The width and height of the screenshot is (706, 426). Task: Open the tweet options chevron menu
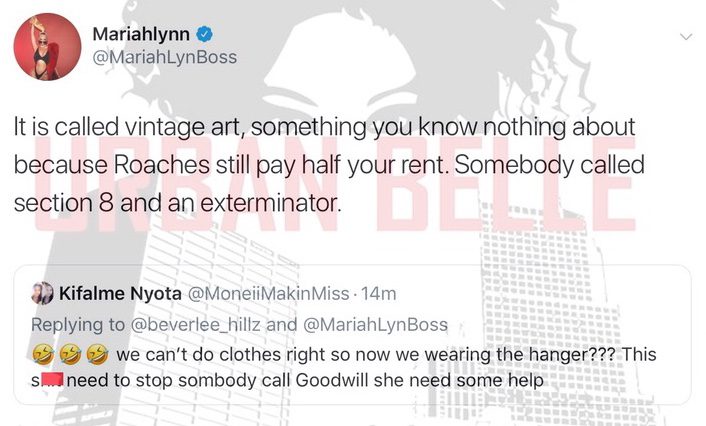pos(686,36)
